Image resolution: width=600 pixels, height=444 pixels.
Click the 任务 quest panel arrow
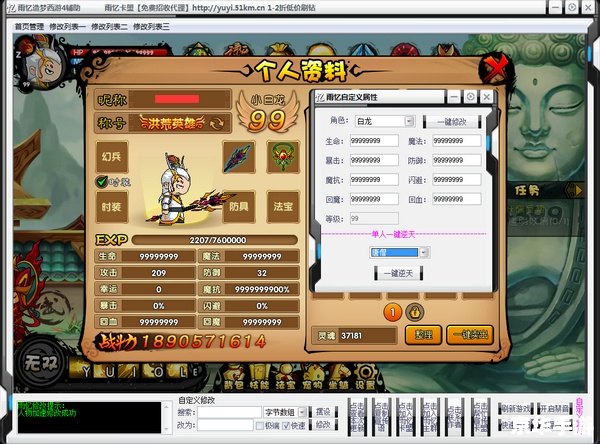click(576, 190)
